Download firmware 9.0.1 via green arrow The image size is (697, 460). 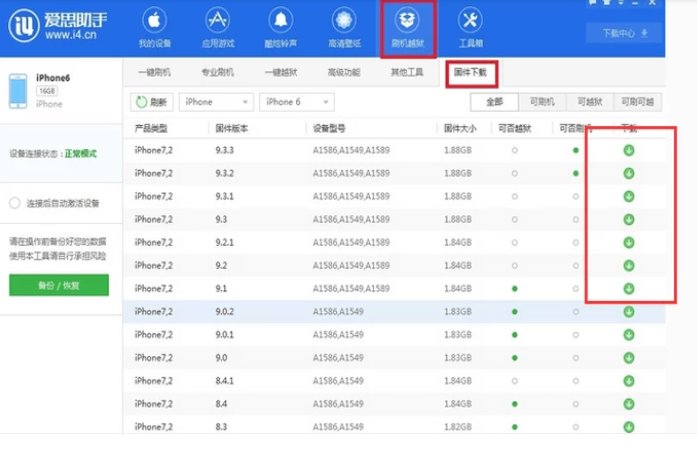coord(629,335)
